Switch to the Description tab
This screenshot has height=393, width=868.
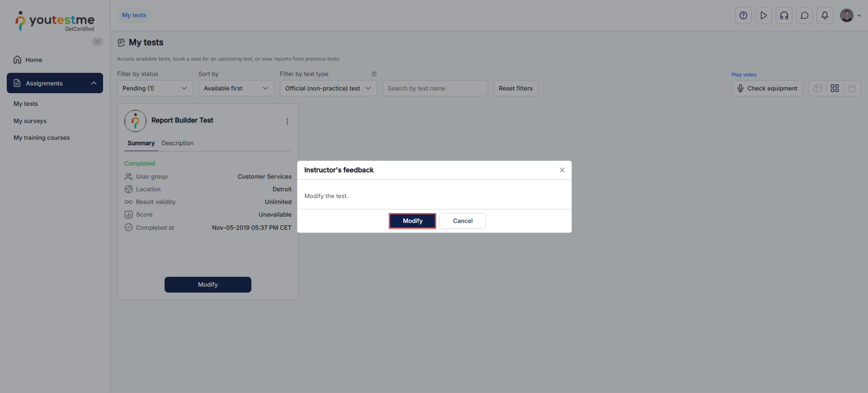tap(177, 143)
